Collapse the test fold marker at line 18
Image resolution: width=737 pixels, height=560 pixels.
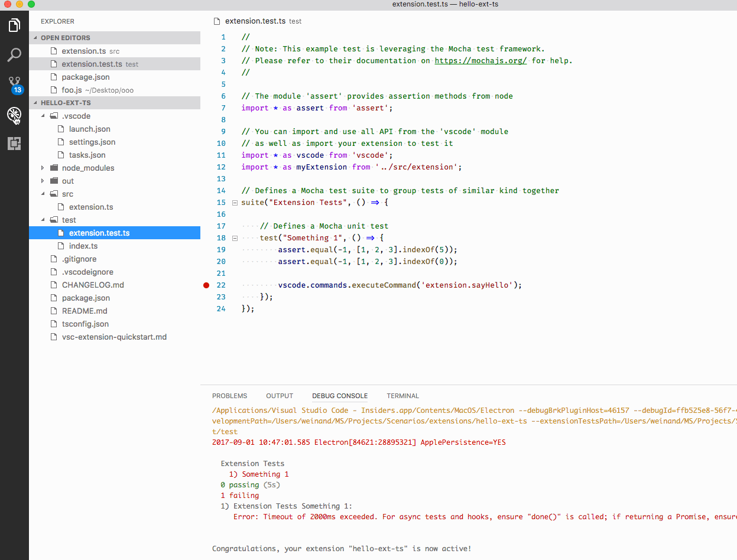pyautogui.click(x=234, y=237)
